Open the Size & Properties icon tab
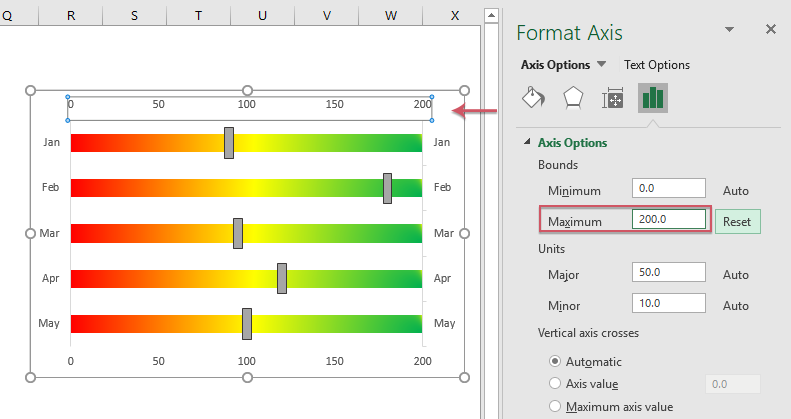The height and width of the screenshot is (419, 791). click(x=613, y=98)
